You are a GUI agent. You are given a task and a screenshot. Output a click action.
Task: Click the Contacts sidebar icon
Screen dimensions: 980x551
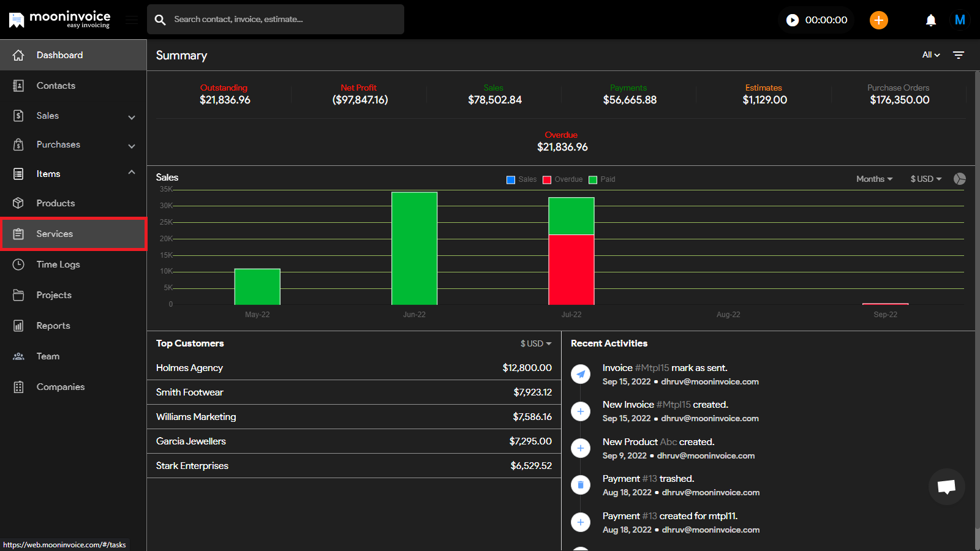(x=18, y=86)
